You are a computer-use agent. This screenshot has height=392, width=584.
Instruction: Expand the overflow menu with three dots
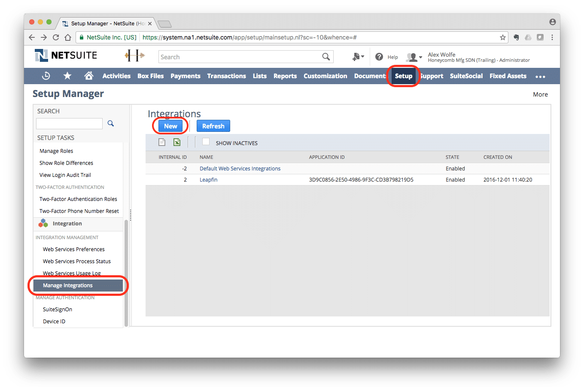pyautogui.click(x=540, y=76)
